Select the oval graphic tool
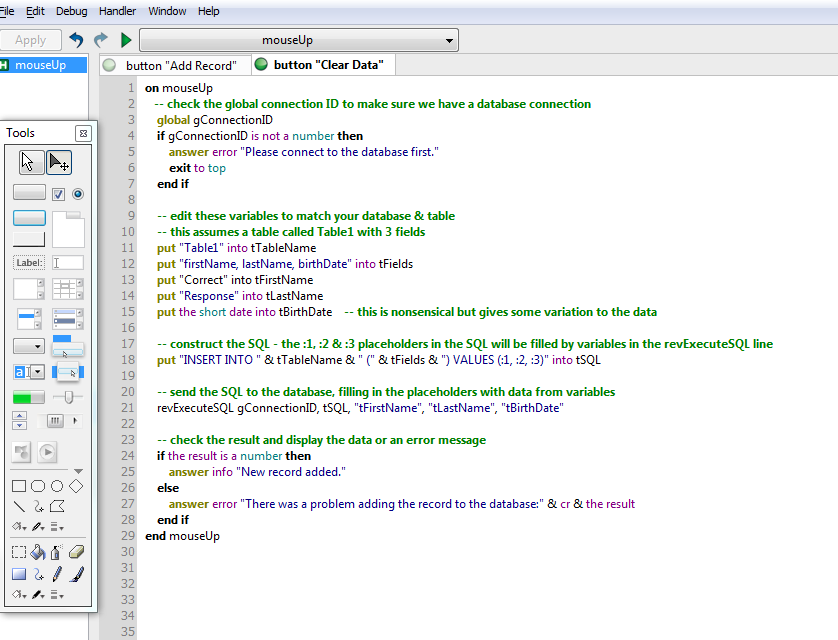The width and height of the screenshot is (838, 640). tap(57, 486)
